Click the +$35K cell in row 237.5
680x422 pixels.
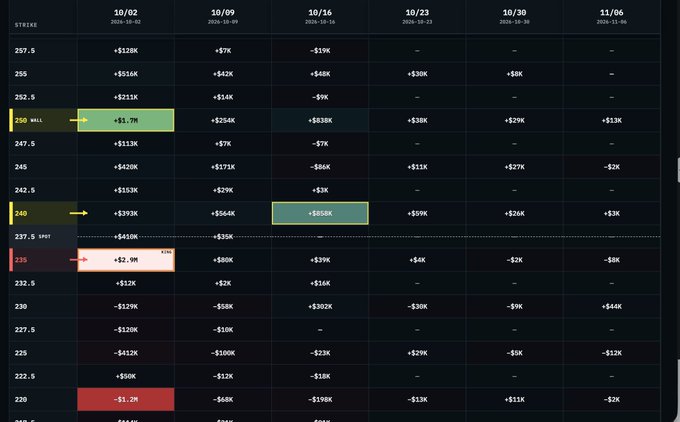click(223, 236)
